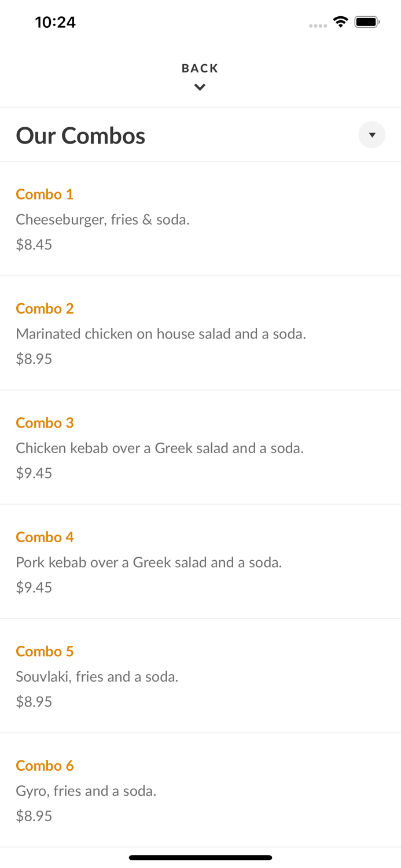Tap the Cheeseburger, fries & soda description
401x868 pixels.
(102, 220)
